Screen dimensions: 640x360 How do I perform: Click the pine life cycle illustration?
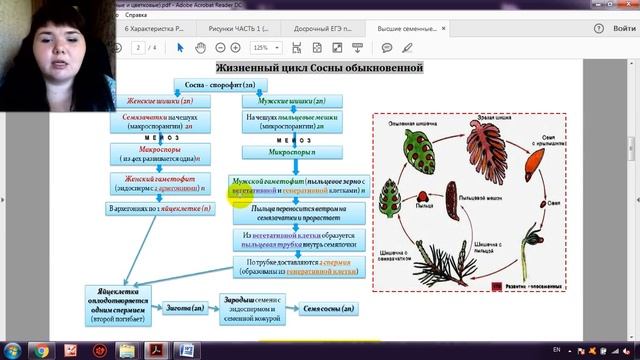[469, 202]
